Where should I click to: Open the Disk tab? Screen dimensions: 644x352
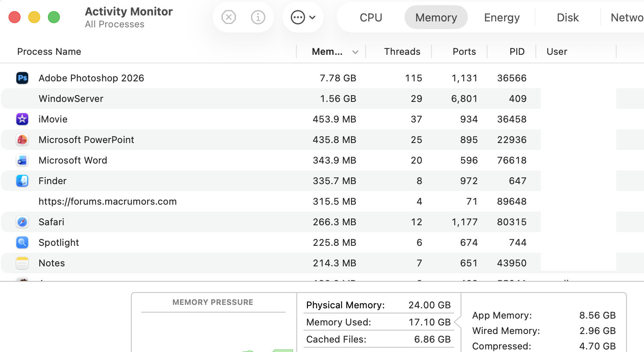[568, 18]
